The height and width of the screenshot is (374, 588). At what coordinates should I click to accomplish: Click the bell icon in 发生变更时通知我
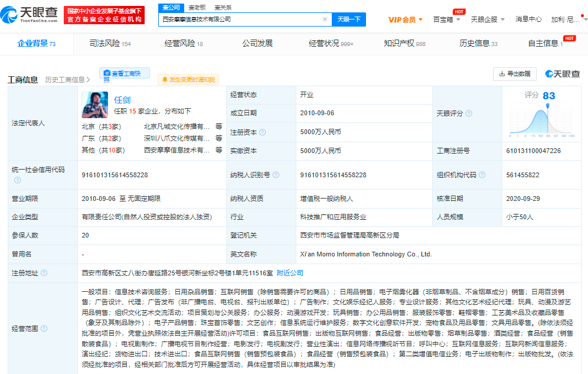pyautogui.click(x=165, y=80)
